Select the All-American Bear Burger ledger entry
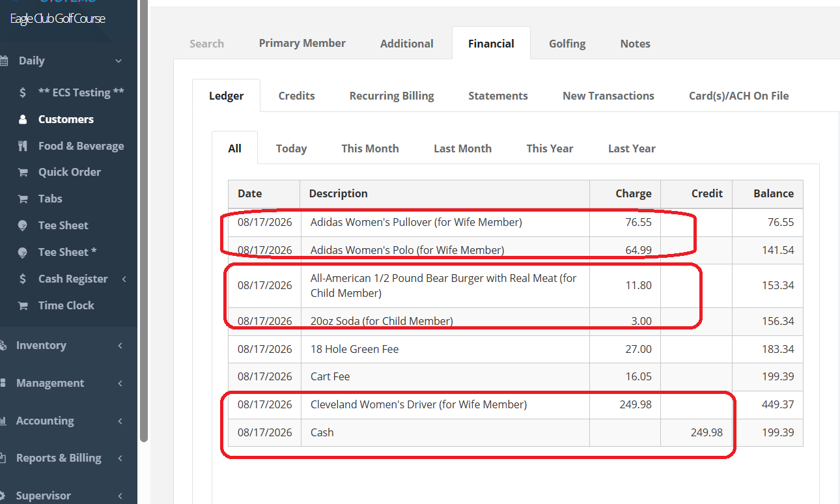 (x=516, y=286)
